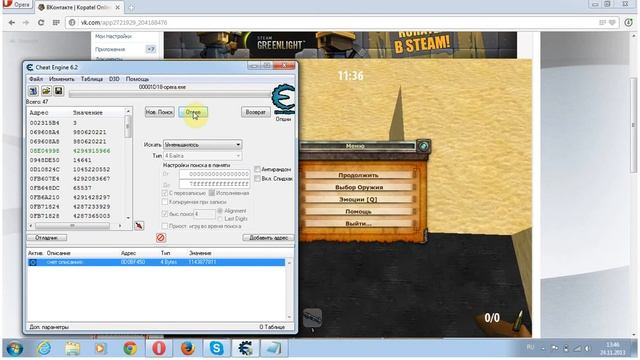The image size is (640, 360).
Task: Select the Alignment radio button
Action: point(220,211)
